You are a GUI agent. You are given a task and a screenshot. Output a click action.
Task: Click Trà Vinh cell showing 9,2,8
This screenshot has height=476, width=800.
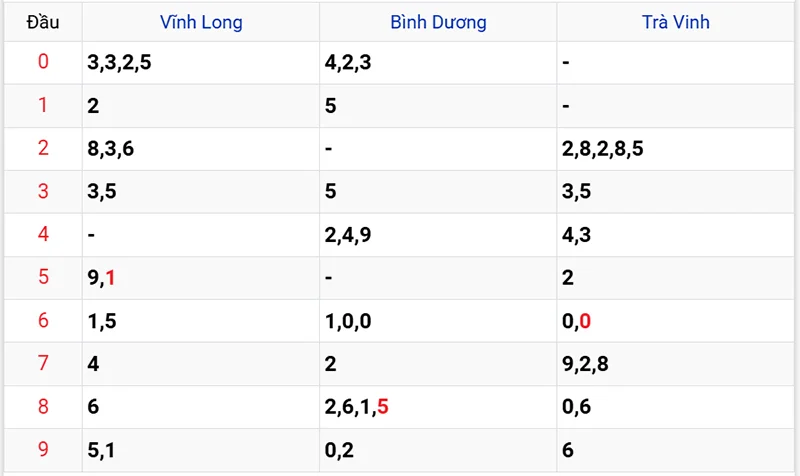(586, 364)
